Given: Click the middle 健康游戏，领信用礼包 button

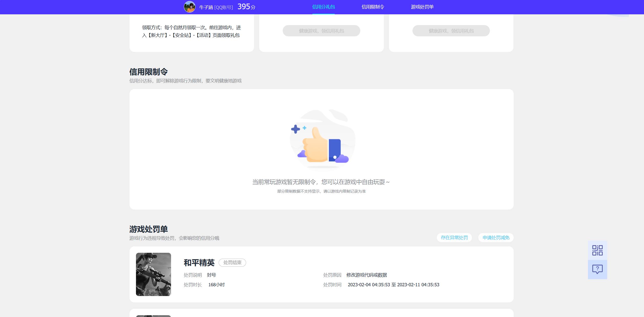Looking at the screenshot, I should 321,31.
